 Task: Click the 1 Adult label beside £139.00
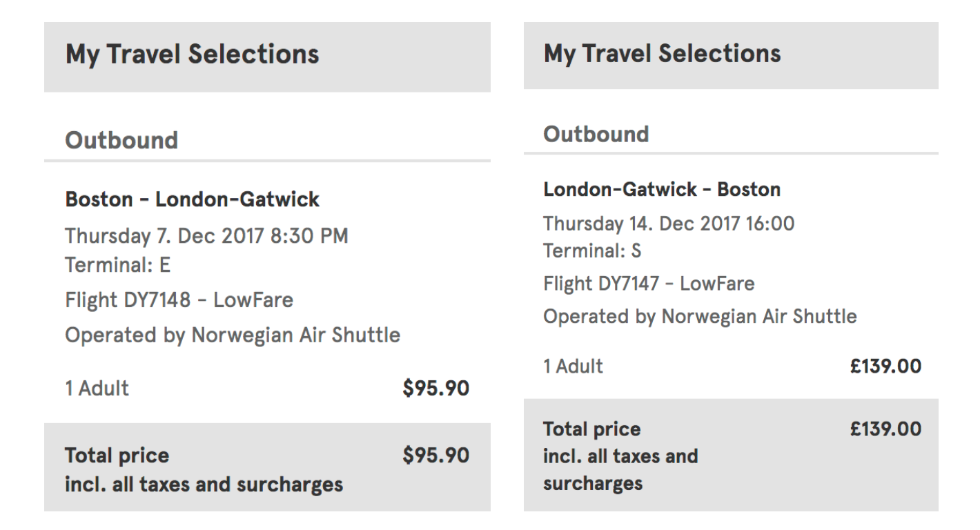tap(573, 366)
